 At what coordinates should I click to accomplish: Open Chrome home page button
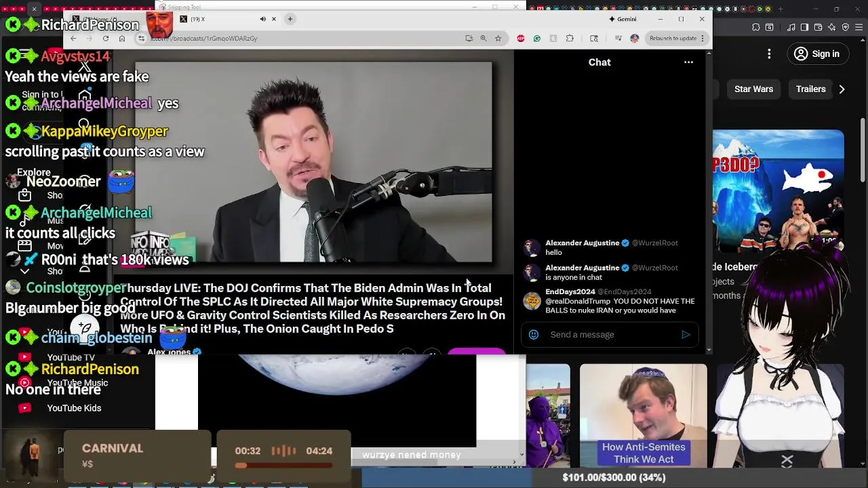tap(122, 39)
